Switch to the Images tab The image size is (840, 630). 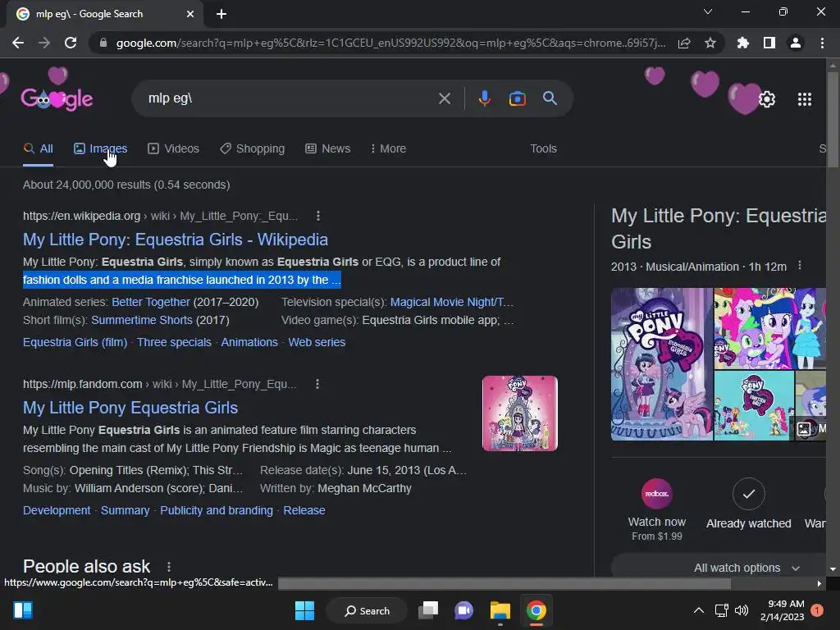tap(101, 149)
